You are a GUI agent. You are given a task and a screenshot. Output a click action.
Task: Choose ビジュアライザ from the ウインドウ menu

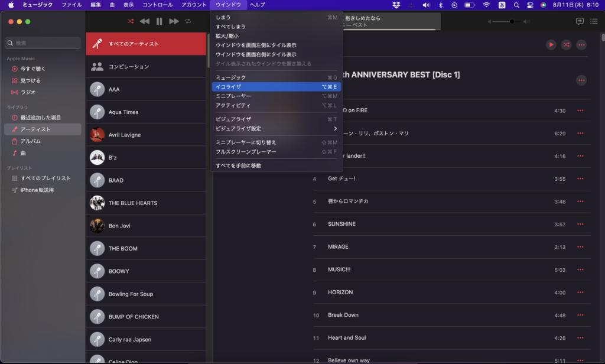point(277,119)
